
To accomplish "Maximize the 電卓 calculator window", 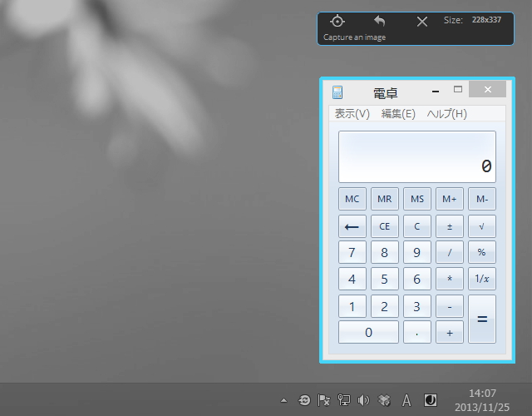I will [458, 89].
